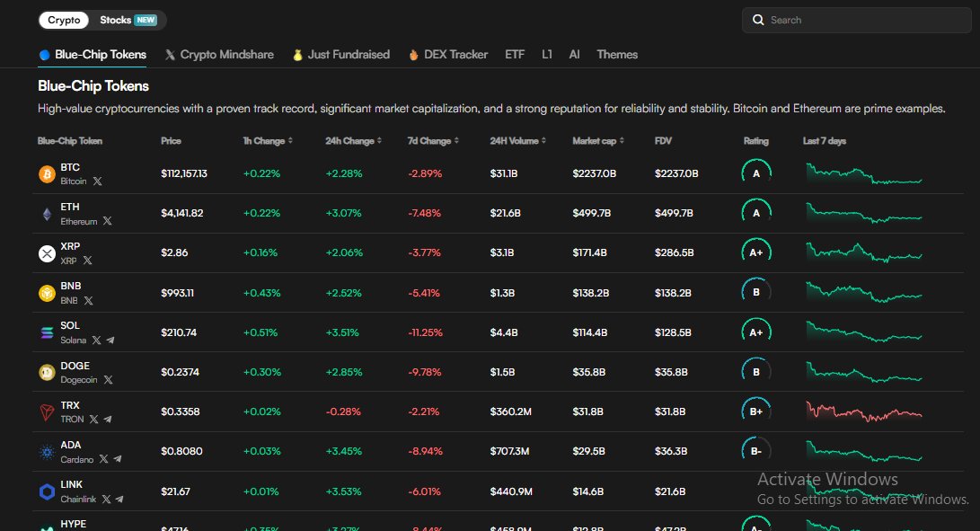This screenshot has width=980, height=531.
Task: Switch to the Stocks toggle option
Action: point(128,20)
